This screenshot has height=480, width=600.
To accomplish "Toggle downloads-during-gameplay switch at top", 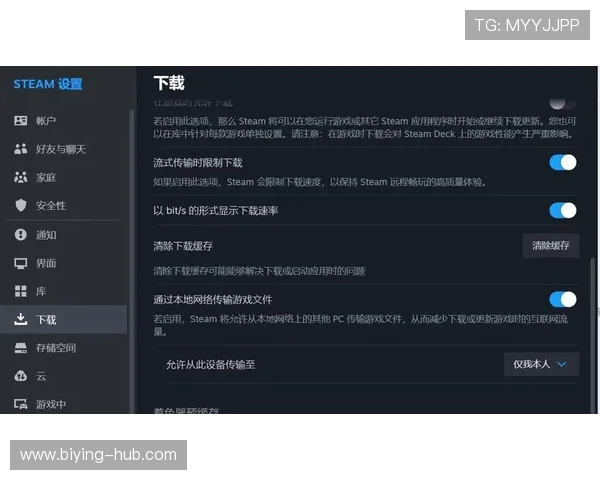I will coord(563,103).
